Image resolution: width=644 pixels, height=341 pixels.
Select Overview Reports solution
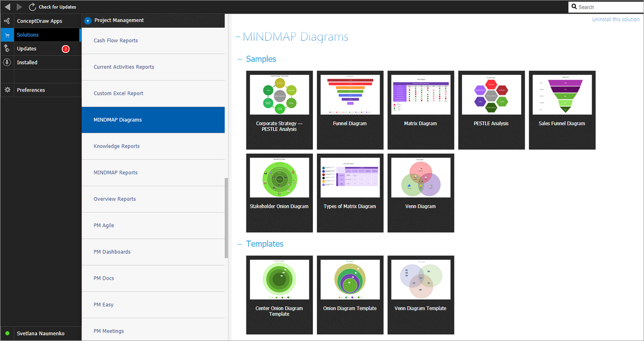(153, 199)
